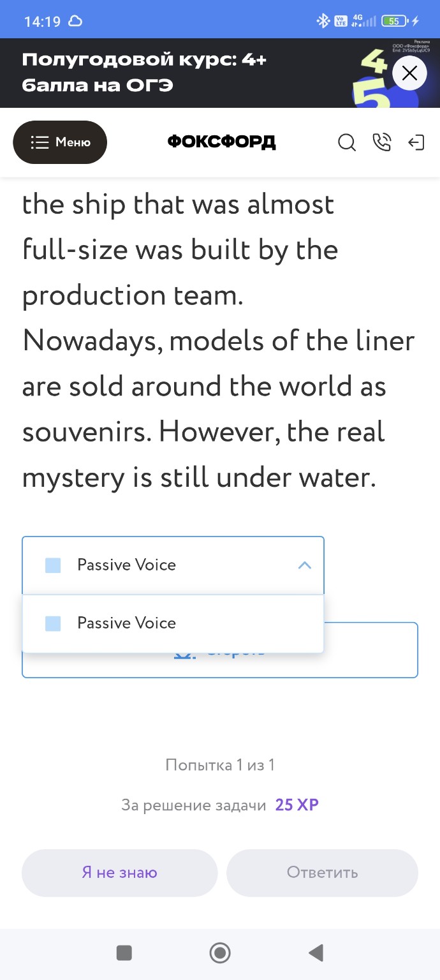This screenshot has height=980, width=440.
Task: Tap the Android recent apps square
Action: pos(124,953)
